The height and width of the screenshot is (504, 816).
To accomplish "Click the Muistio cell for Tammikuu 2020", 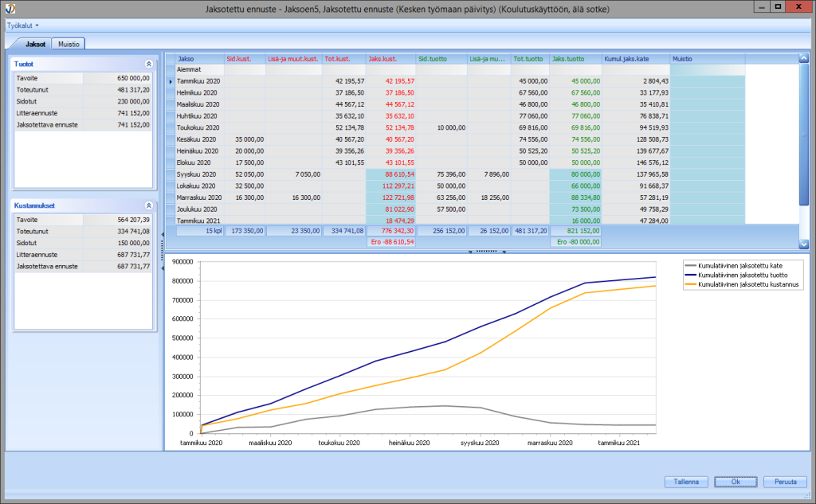I will 708,81.
